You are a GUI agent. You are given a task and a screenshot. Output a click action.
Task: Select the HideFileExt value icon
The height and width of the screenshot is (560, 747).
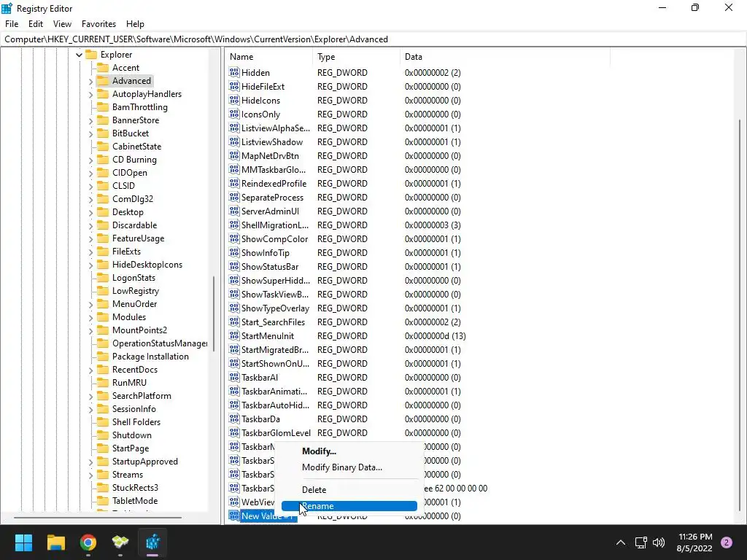point(234,86)
